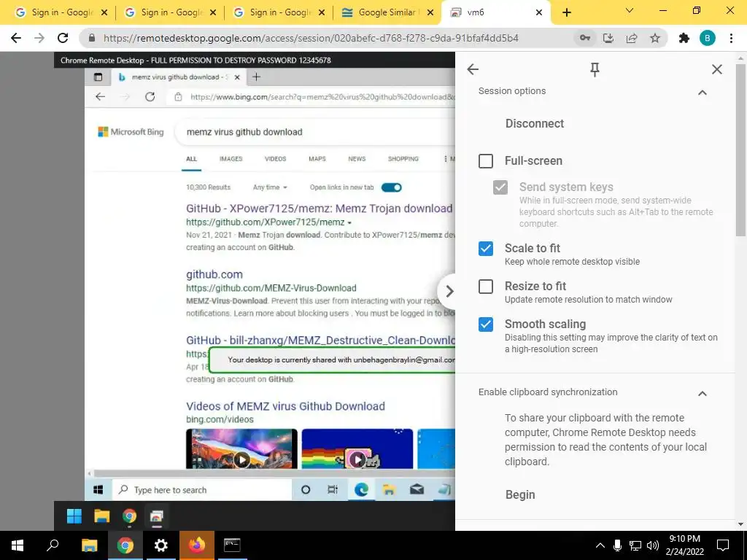Bookmark this page with the star
Viewport: 747px width, 560px height.
coord(655,38)
